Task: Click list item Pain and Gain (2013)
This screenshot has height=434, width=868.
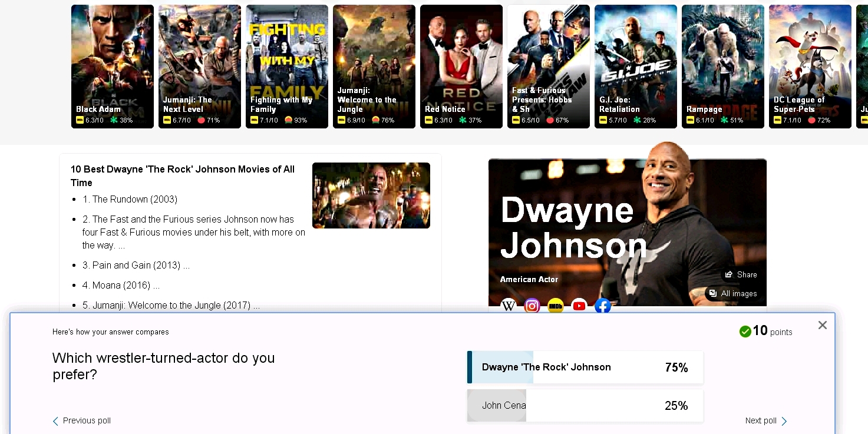Action: click(x=136, y=265)
